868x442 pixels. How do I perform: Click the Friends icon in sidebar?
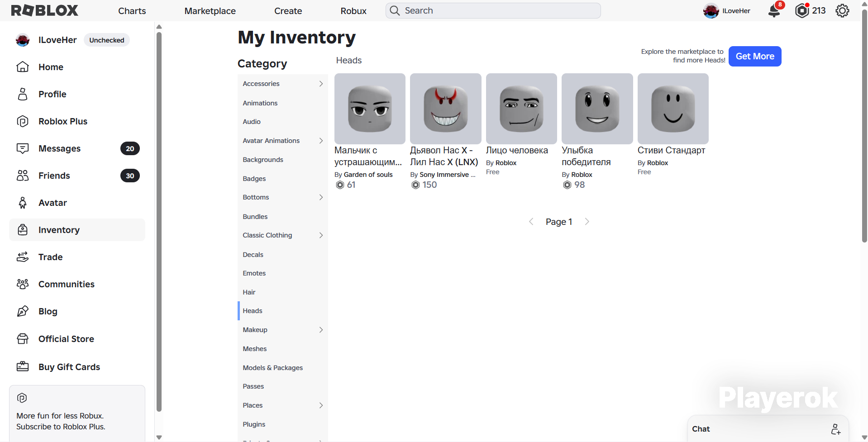[23, 176]
